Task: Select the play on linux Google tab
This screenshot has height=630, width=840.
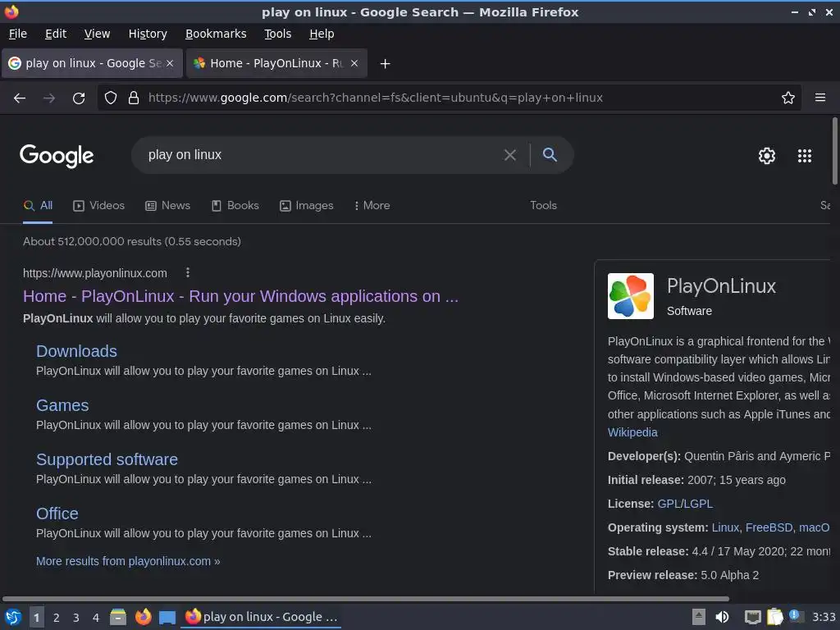Action: (92, 63)
